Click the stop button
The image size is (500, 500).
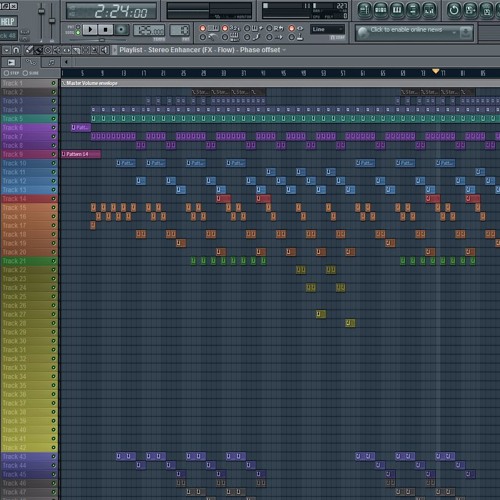pos(106,30)
